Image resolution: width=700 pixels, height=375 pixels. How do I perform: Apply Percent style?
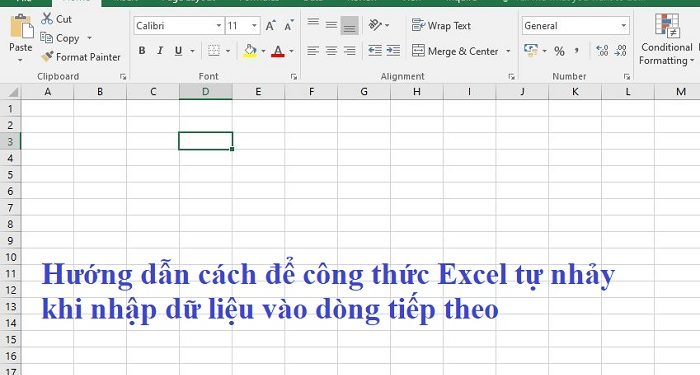click(x=559, y=51)
